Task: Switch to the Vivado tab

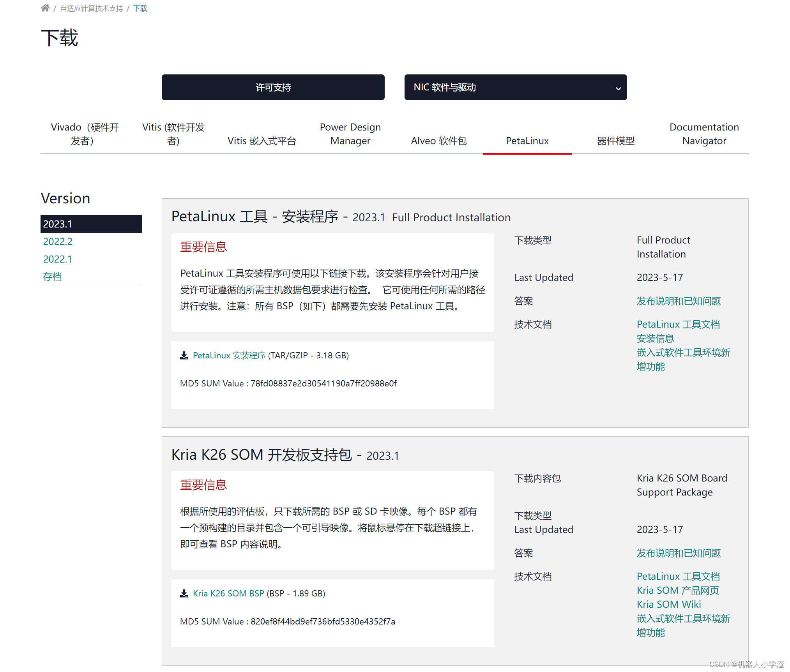Action: tap(85, 134)
